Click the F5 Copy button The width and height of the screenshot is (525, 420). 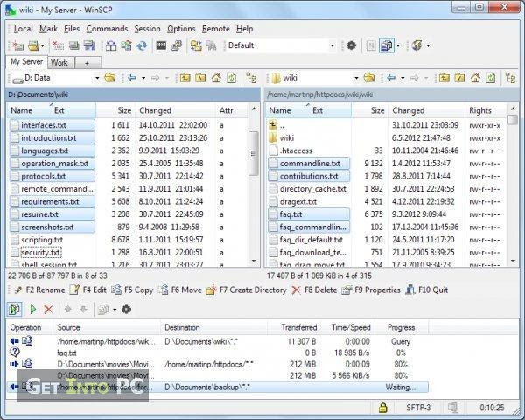click(132, 290)
